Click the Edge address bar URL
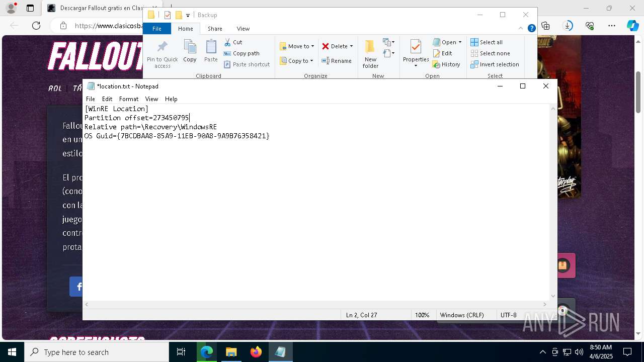 click(108, 26)
